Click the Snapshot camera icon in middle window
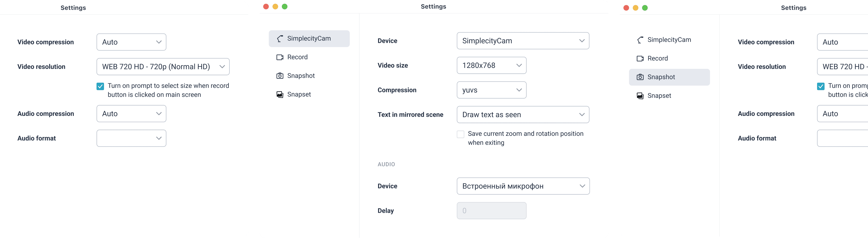 point(280,76)
